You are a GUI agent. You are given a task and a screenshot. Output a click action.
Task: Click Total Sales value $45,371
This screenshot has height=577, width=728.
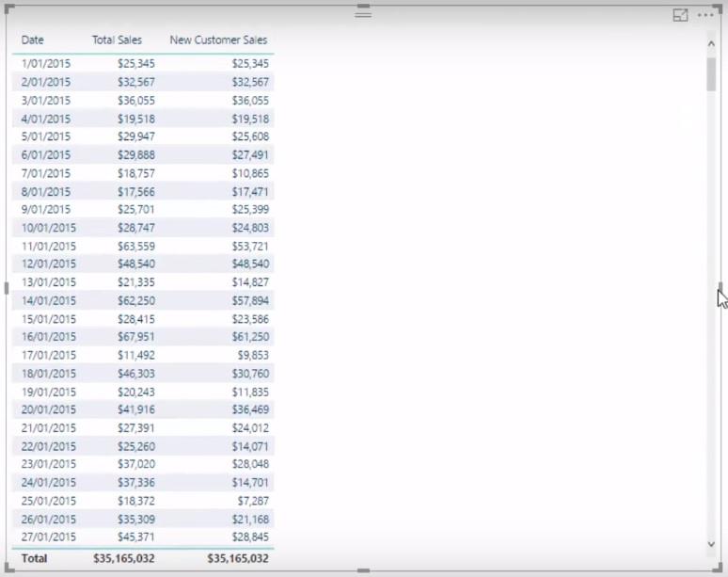[136, 537]
